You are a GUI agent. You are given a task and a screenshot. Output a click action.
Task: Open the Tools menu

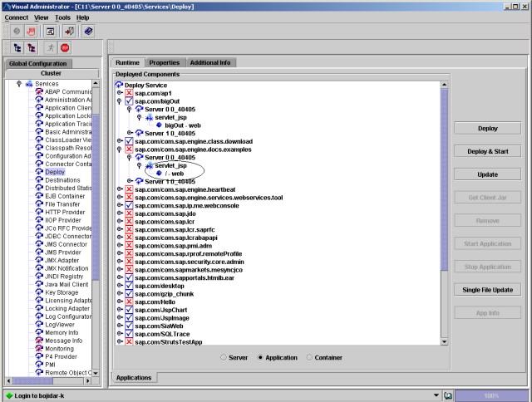click(62, 17)
